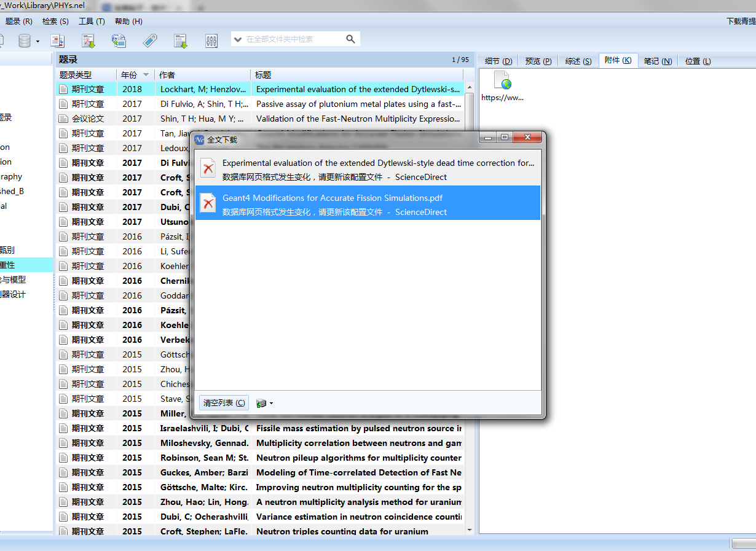The height and width of the screenshot is (551, 756).
Task: Click the 会议论文 icon of Shin, T H row
Action: 63,119
